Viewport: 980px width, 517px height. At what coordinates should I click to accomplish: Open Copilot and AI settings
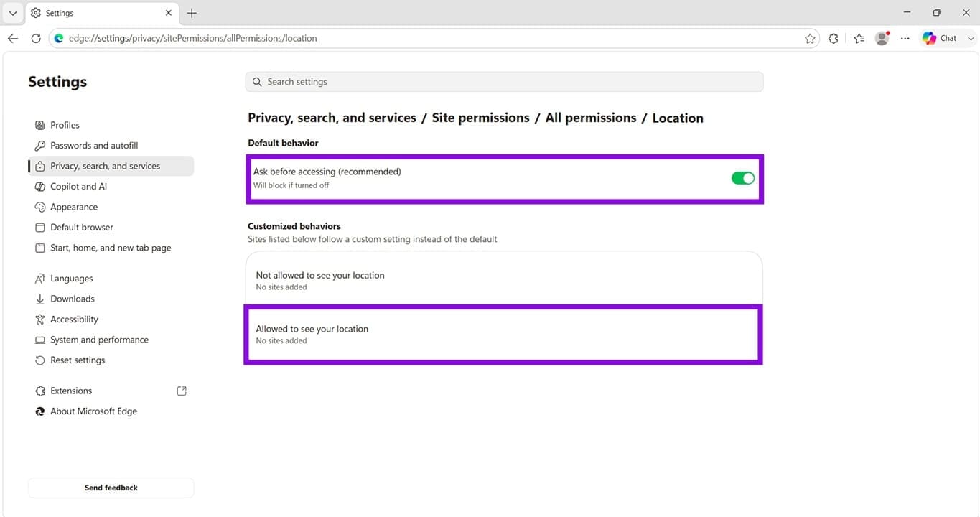[x=111, y=186]
